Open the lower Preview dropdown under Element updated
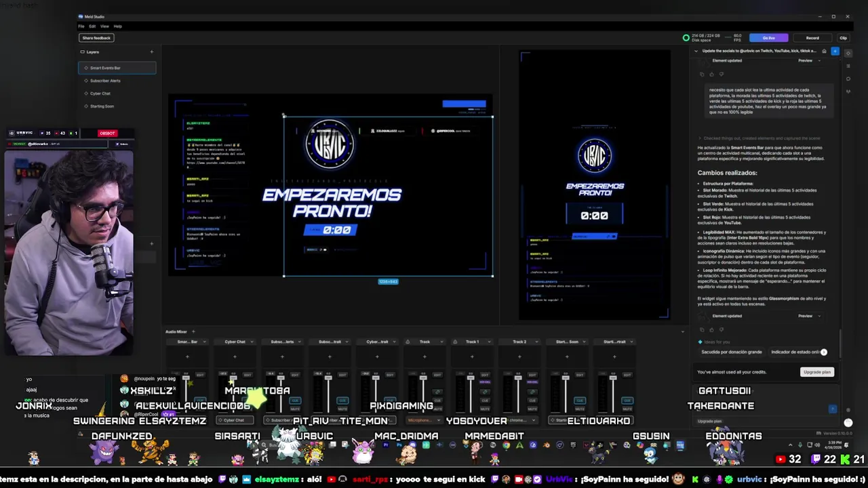This screenshot has width=868, height=488. point(809,316)
